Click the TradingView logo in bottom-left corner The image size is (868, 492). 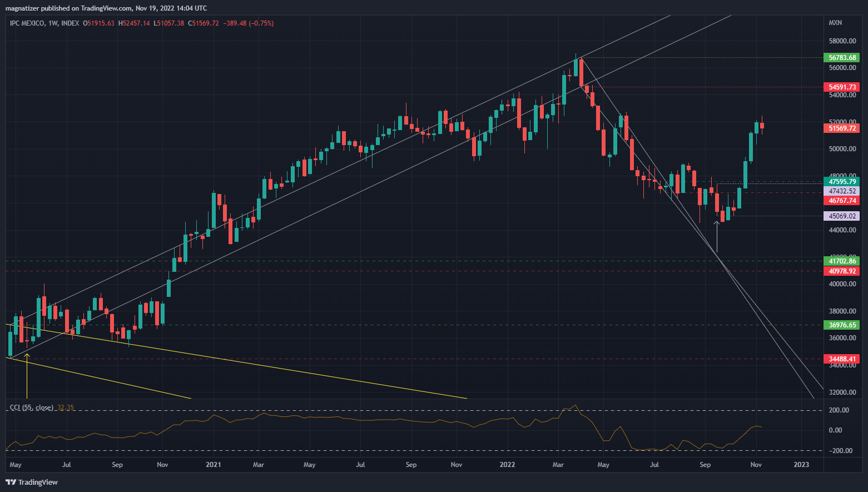point(32,482)
